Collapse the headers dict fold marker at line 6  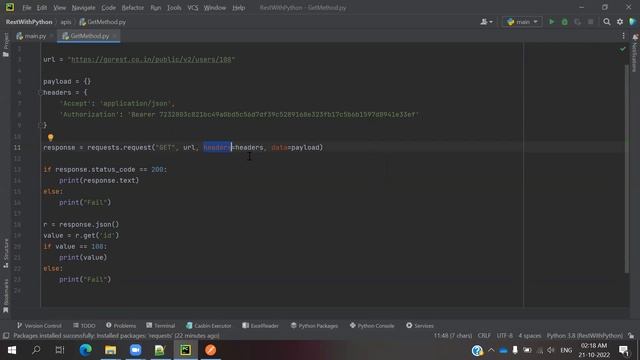[40, 93]
